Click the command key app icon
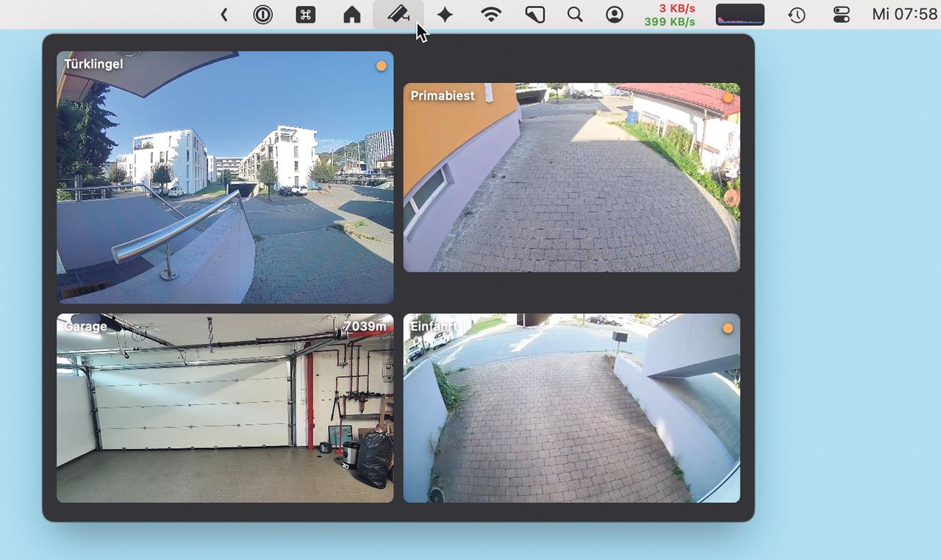 tap(306, 15)
